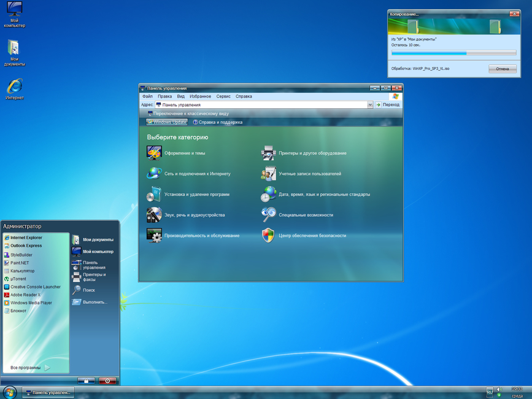This screenshot has height=399, width=532.
Task: Launch Creative Console Launcher
Action: (x=33, y=287)
